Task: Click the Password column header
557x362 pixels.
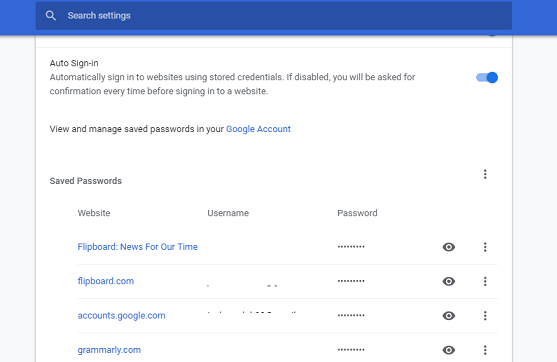Action: (357, 213)
